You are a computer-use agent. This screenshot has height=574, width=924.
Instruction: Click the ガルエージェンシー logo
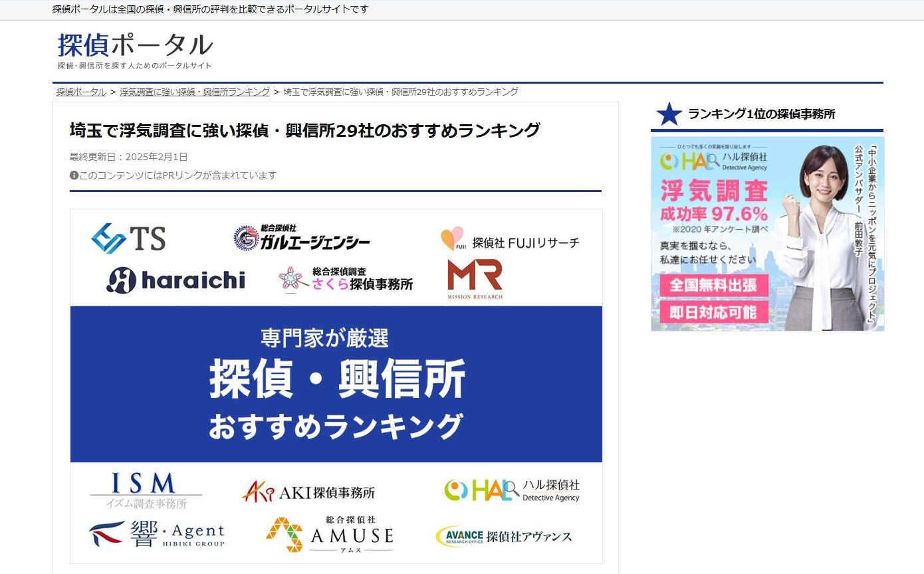coord(301,239)
